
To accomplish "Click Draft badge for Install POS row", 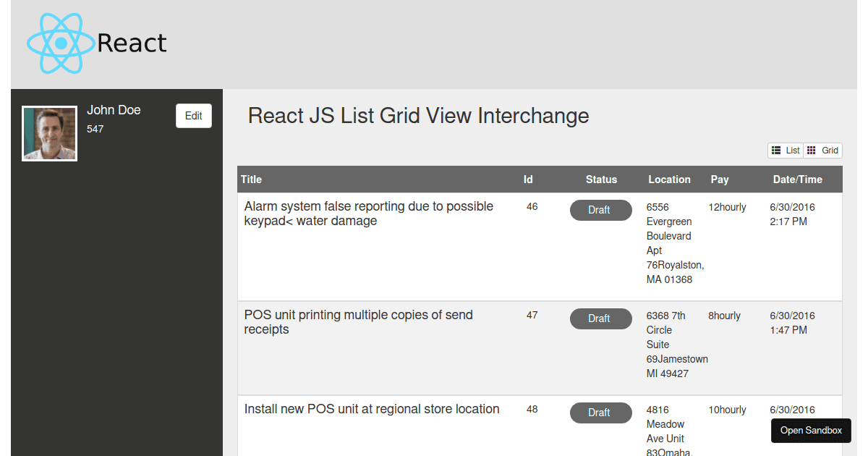I will [600, 413].
